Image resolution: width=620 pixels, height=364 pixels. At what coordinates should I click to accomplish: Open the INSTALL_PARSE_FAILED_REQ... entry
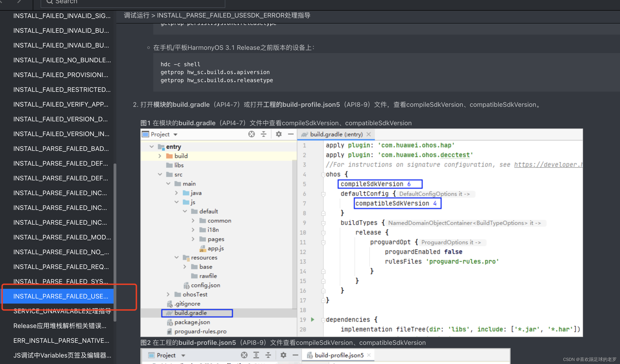coord(61,267)
